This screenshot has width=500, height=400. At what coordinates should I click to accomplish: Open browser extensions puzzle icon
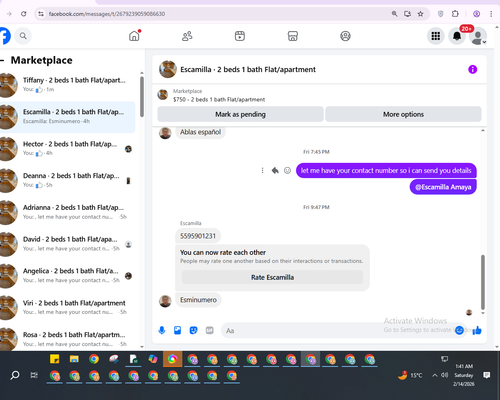455,14
